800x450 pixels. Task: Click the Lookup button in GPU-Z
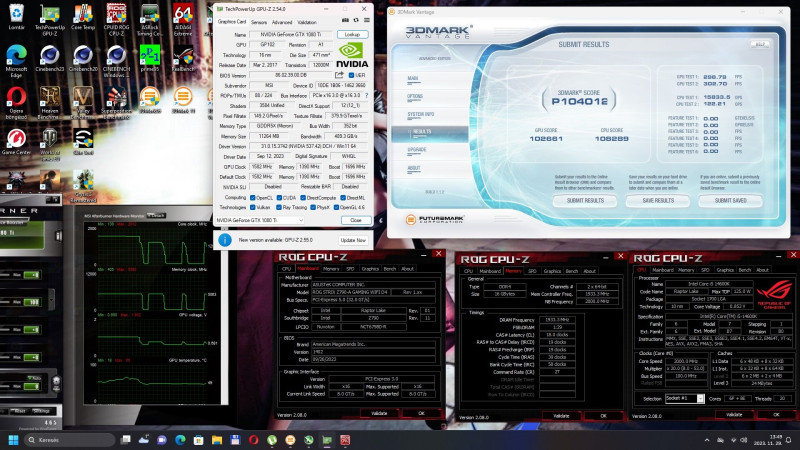(x=353, y=34)
